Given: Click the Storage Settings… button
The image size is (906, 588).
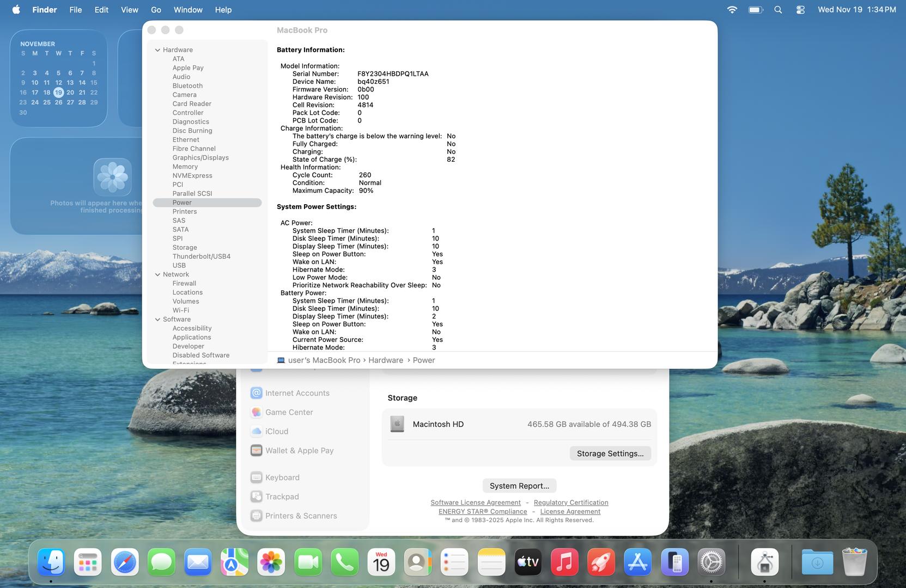Looking at the screenshot, I should [x=610, y=454].
